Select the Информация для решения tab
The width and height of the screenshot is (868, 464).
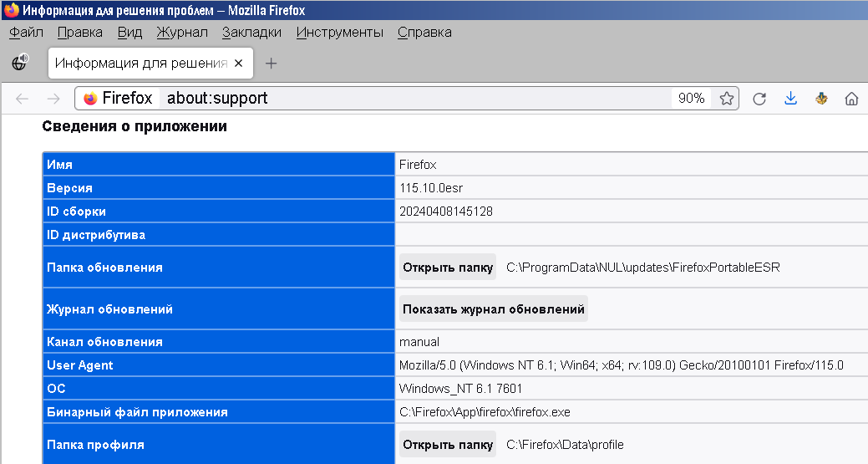[150, 64]
